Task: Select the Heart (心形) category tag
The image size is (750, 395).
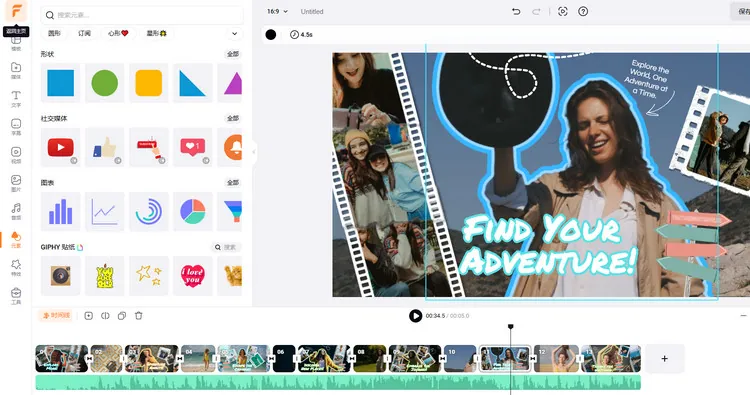Action: (118, 33)
